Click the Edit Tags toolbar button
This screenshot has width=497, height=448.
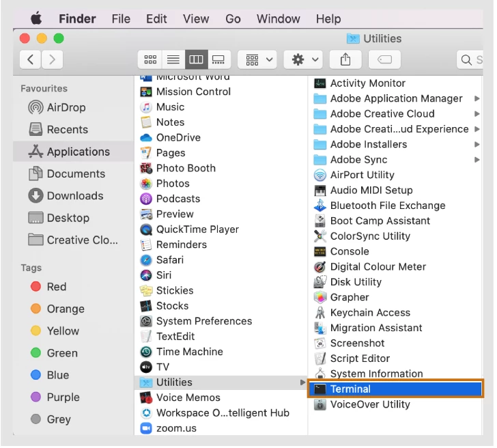(x=386, y=59)
